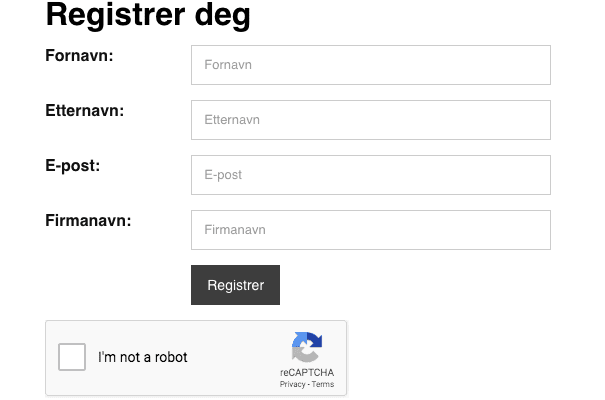This screenshot has height=400, width=605.
Task: Click the bold "E-post:" label
Action: pos(73,166)
